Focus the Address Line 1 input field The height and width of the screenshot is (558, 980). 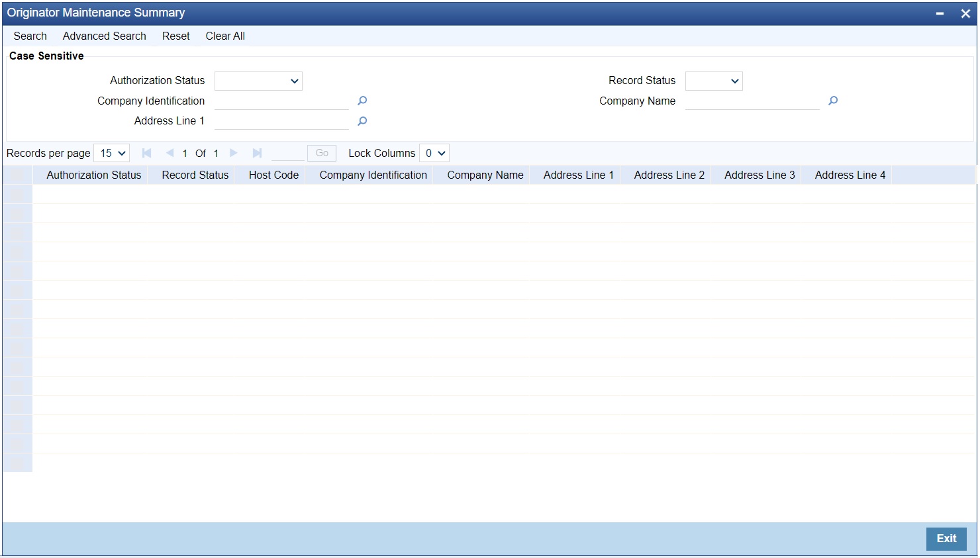[281, 121]
